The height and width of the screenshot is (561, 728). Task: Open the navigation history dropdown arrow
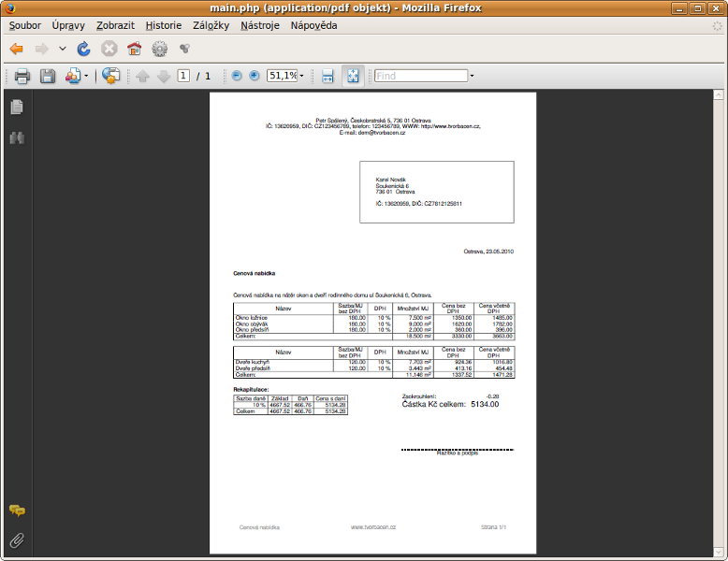coord(62,49)
